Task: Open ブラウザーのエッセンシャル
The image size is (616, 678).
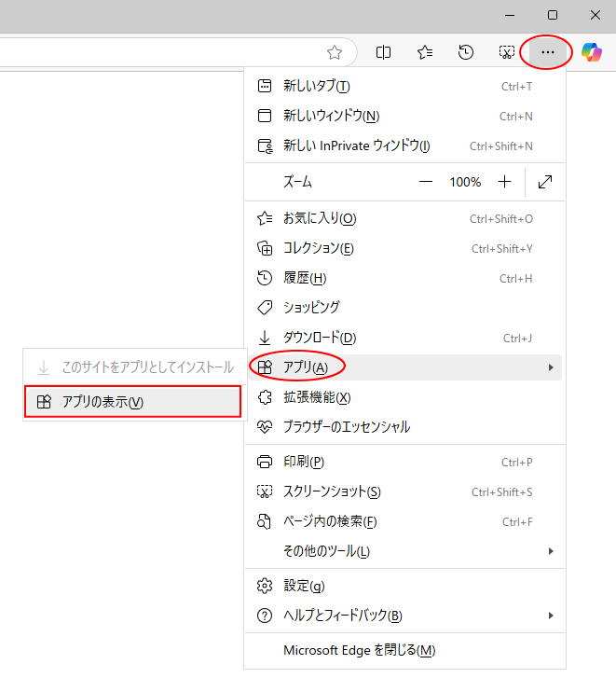Action: click(346, 427)
